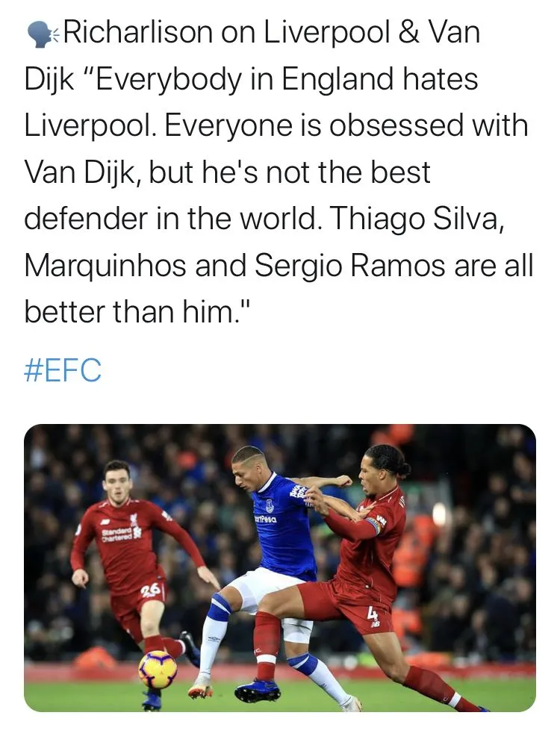Click number 26 on the red shorts

pyautogui.click(x=151, y=590)
